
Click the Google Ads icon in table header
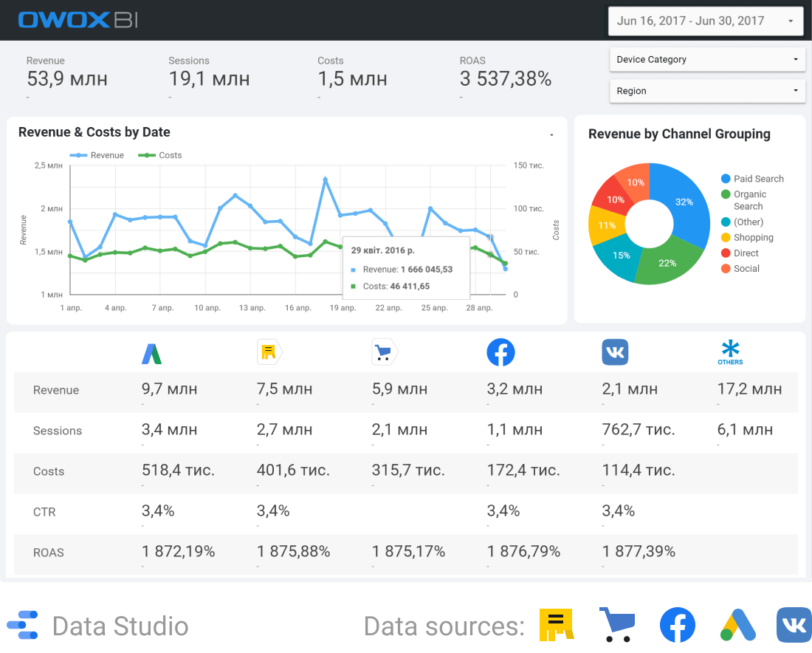pos(151,354)
